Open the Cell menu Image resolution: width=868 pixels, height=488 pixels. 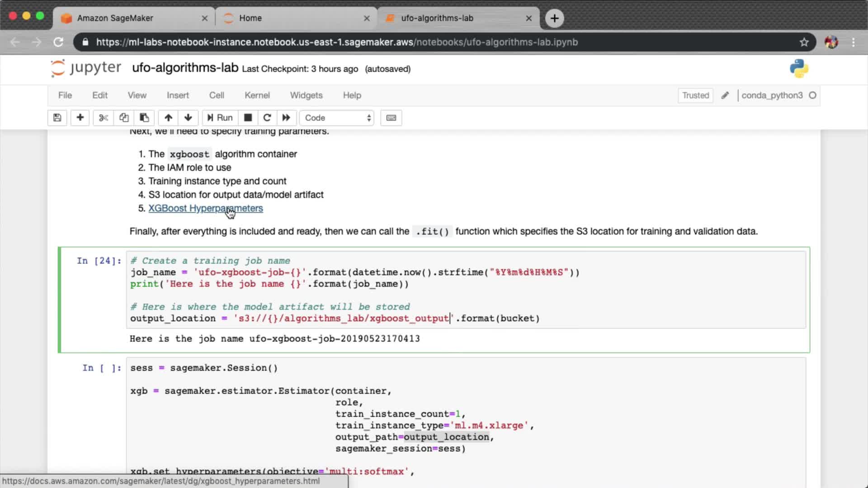point(216,95)
